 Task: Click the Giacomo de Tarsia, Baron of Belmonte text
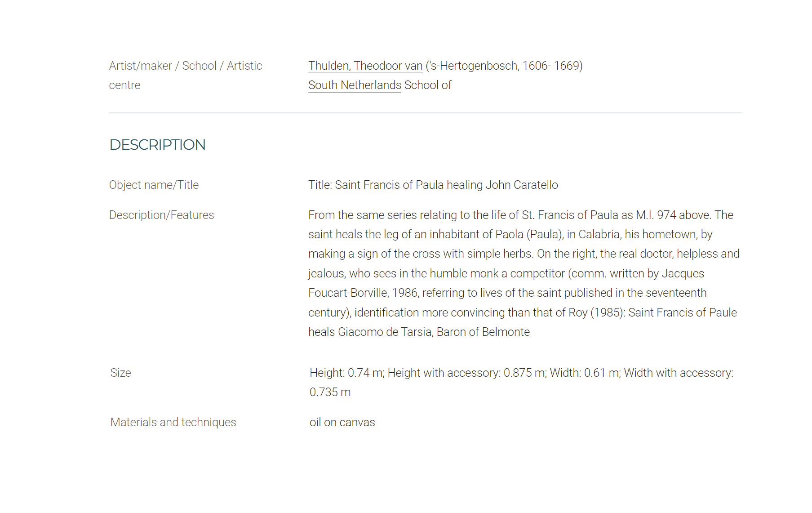pos(434,332)
